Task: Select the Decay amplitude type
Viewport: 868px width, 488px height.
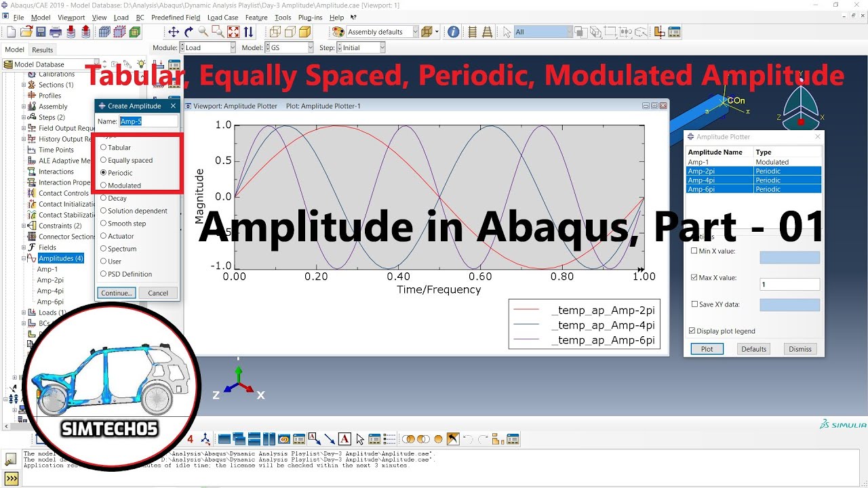Action: [x=113, y=198]
